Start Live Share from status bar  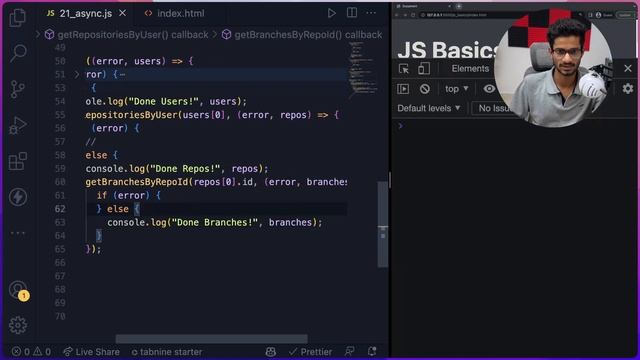tap(92, 351)
